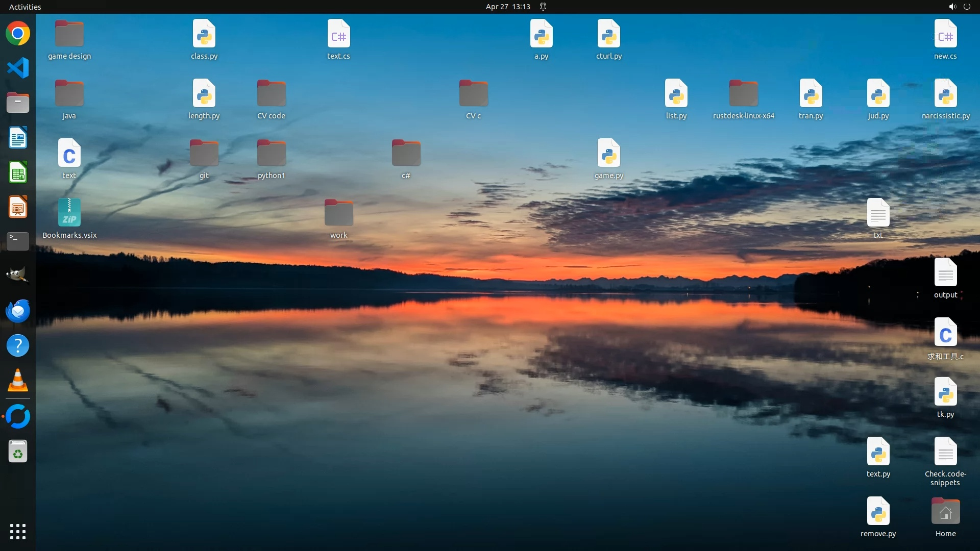Select the narcissistic.py file icon
This screenshot has width=980, height=551.
pos(945,94)
